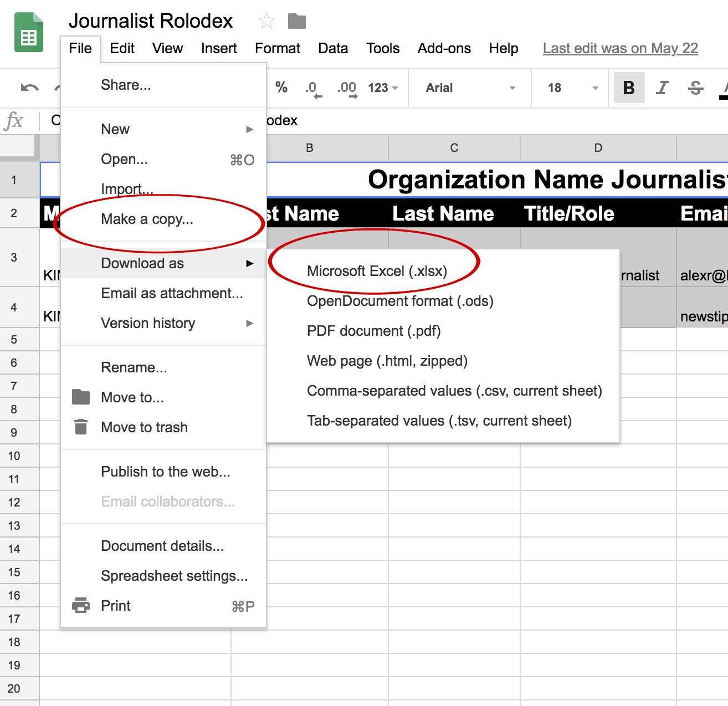Select Import... in the File menu

point(163,189)
